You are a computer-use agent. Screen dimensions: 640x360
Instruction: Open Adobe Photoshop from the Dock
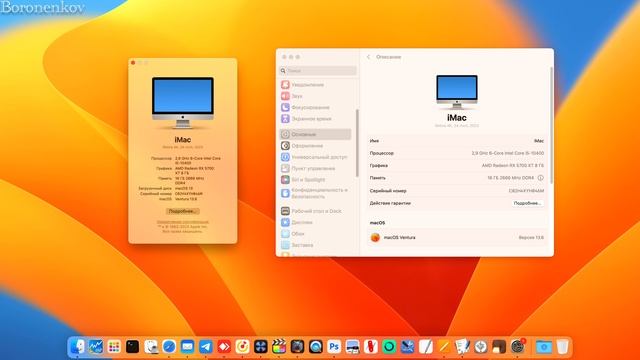pyautogui.click(x=334, y=347)
